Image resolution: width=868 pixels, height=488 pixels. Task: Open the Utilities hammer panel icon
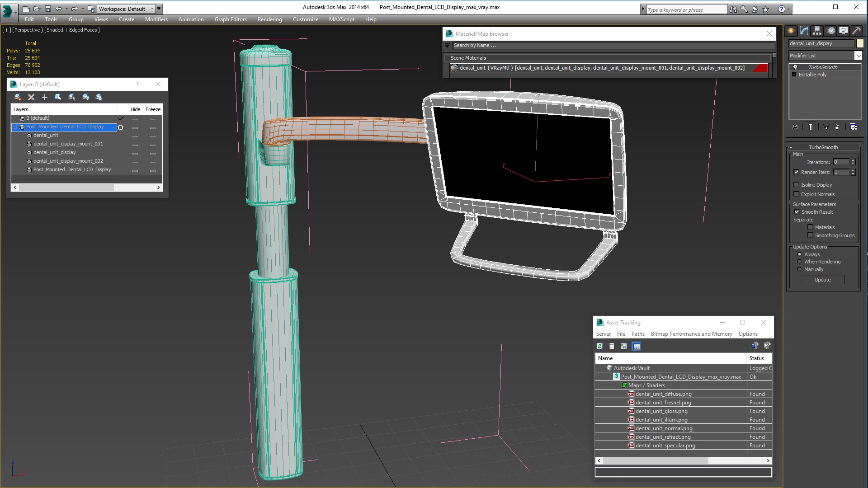click(856, 31)
